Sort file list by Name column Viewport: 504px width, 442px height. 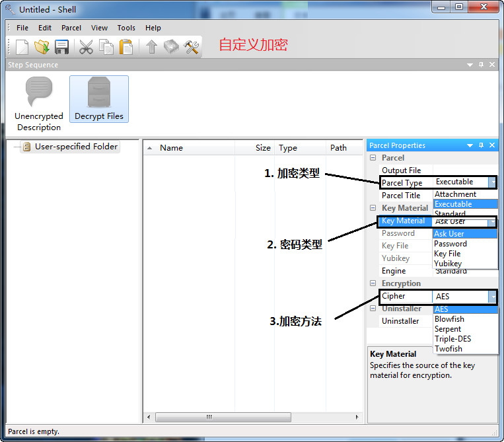[189, 148]
